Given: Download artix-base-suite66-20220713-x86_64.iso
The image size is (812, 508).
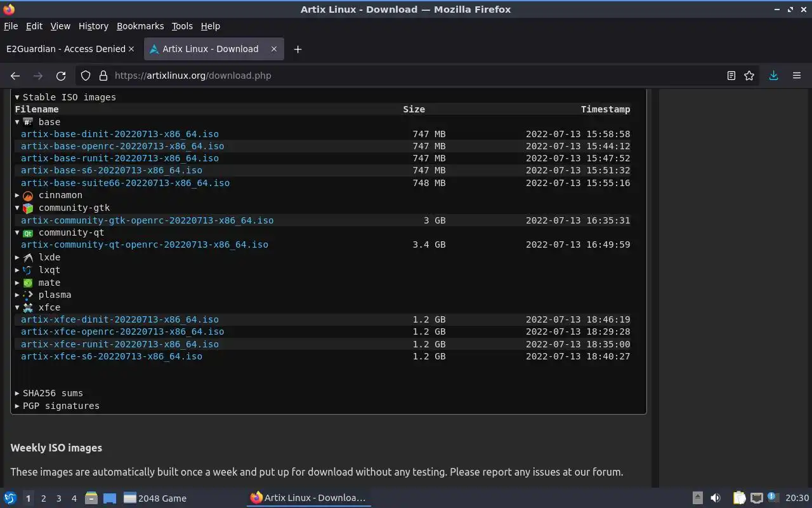Looking at the screenshot, I should (x=125, y=183).
